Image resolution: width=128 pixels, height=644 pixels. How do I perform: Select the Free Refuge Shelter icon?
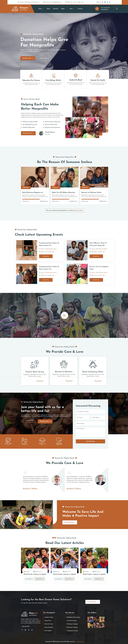(53, 75)
